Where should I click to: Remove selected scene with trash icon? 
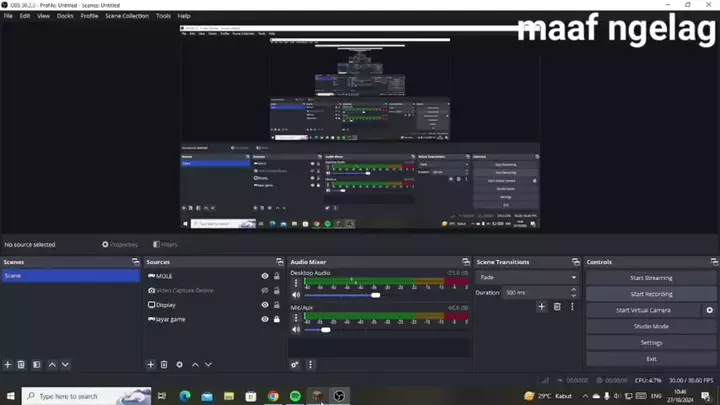coord(22,365)
